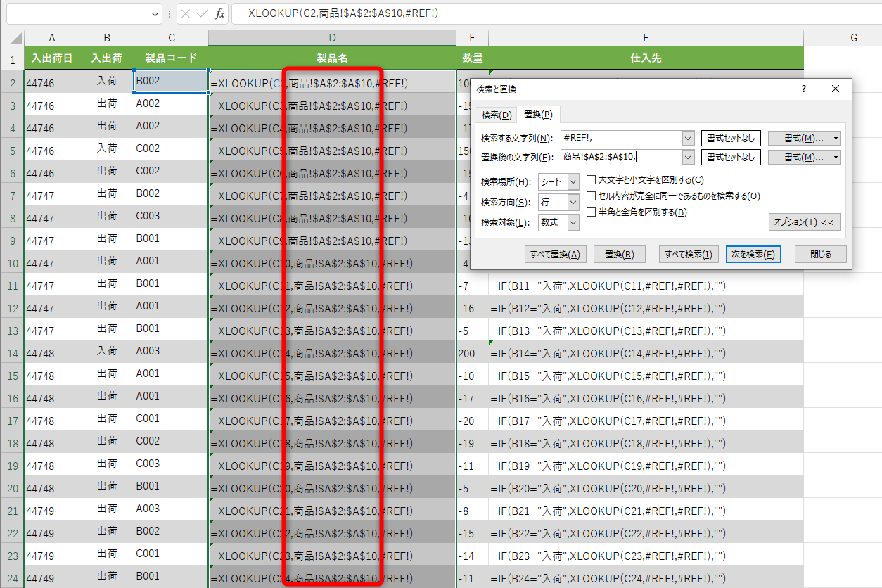Click the 次を検索(F) button
This screenshot has width=882, height=588.
point(753,255)
